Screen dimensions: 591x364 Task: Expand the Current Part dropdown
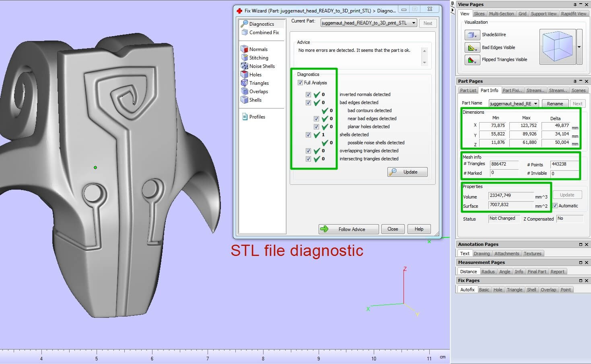(414, 23)
